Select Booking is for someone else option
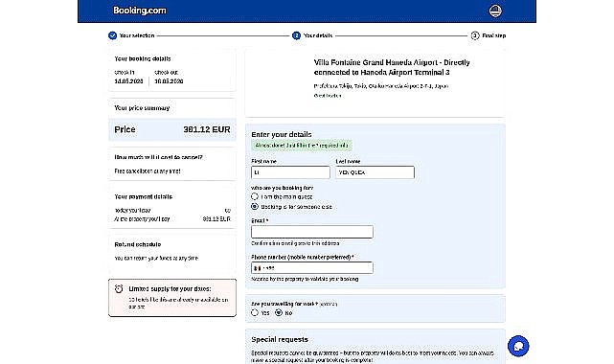Viewport: 614px width, 364px height. coord(255,206)
